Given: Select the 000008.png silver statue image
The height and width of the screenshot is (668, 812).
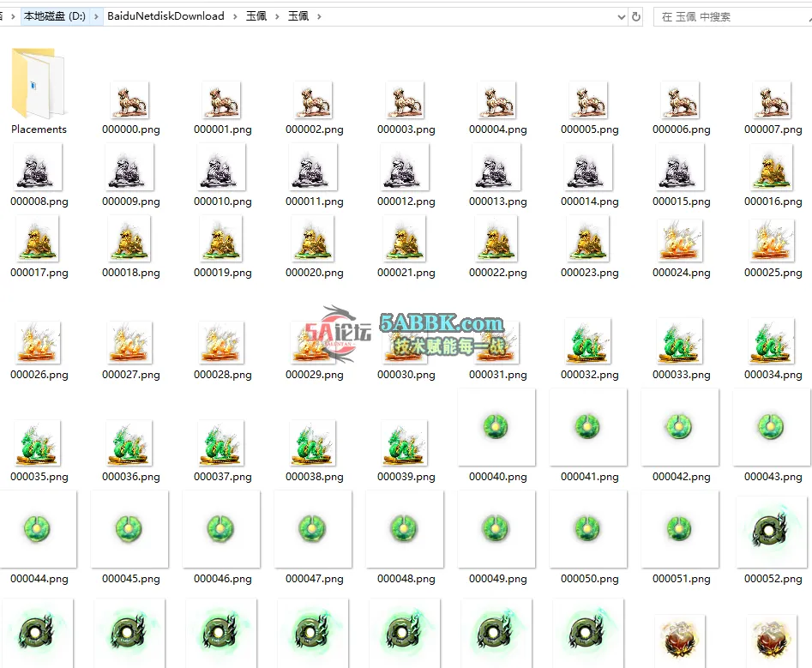Looking at the screenshot, I should [38, 169].
